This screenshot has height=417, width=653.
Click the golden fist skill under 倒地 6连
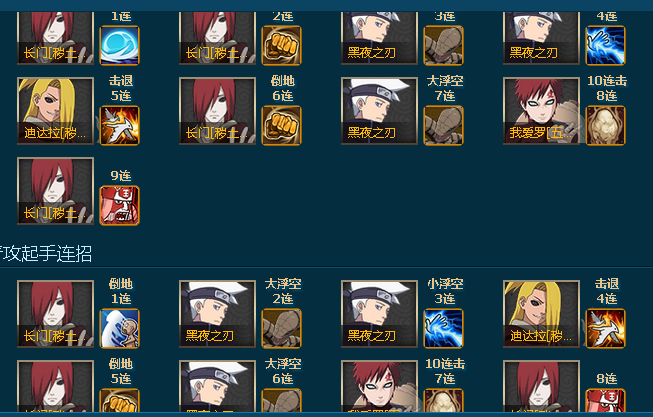coord(282,125)
